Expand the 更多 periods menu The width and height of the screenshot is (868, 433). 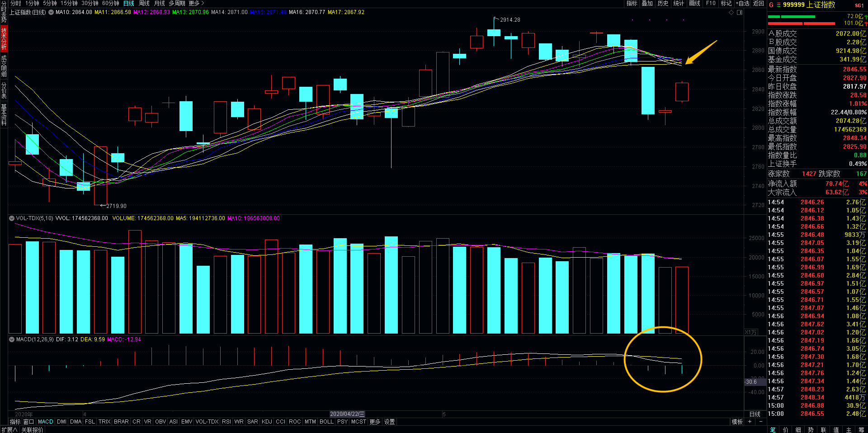(x=196, y=3)
